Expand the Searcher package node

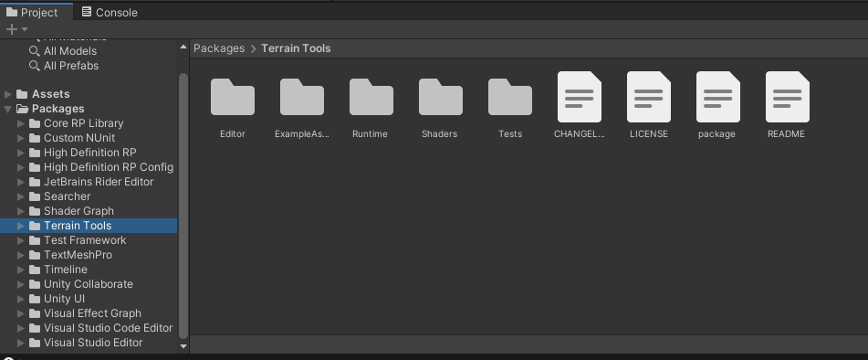20,196
